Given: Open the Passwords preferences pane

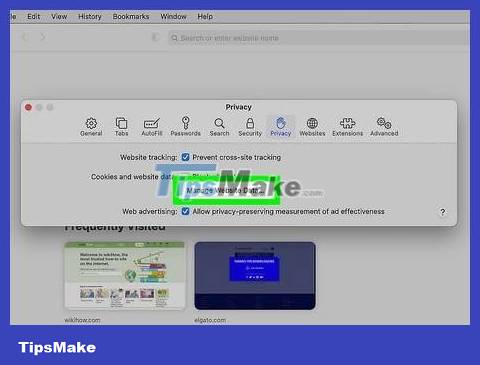Looking at the screenshot, I should (x=186, y=127).
